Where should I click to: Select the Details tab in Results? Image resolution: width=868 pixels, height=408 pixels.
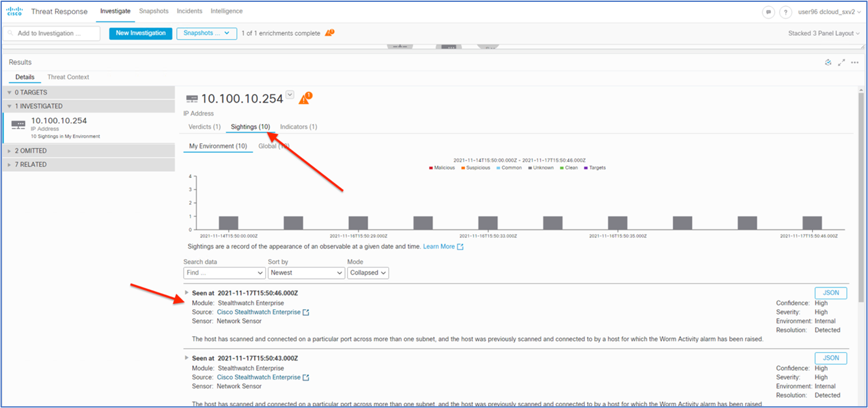[25, 77]
